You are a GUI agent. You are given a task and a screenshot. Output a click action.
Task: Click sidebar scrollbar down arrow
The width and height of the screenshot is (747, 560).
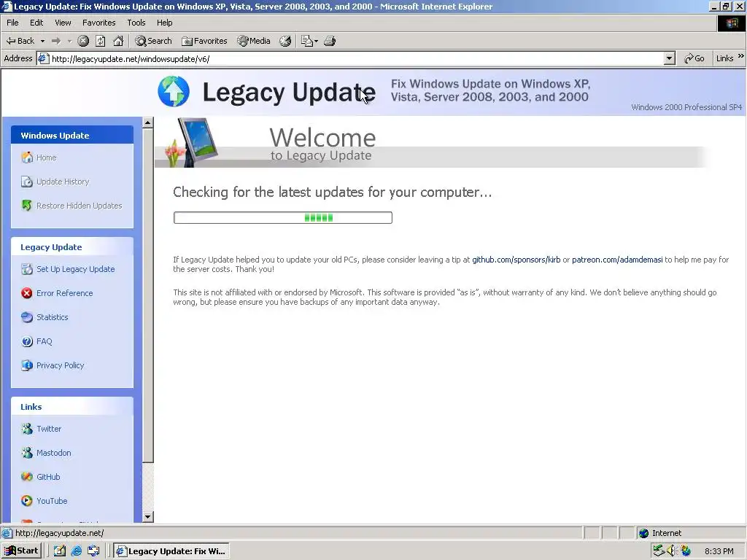tap(147, 517)
